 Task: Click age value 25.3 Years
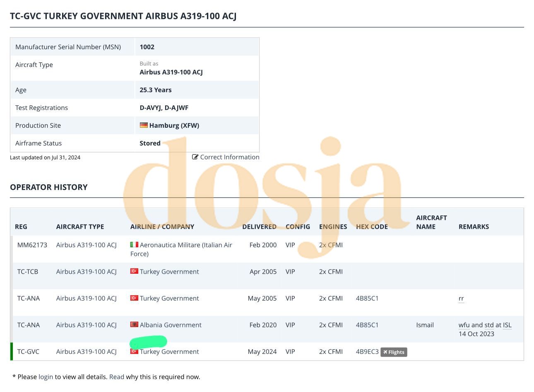pyautogui.click(x=156, y=90)
